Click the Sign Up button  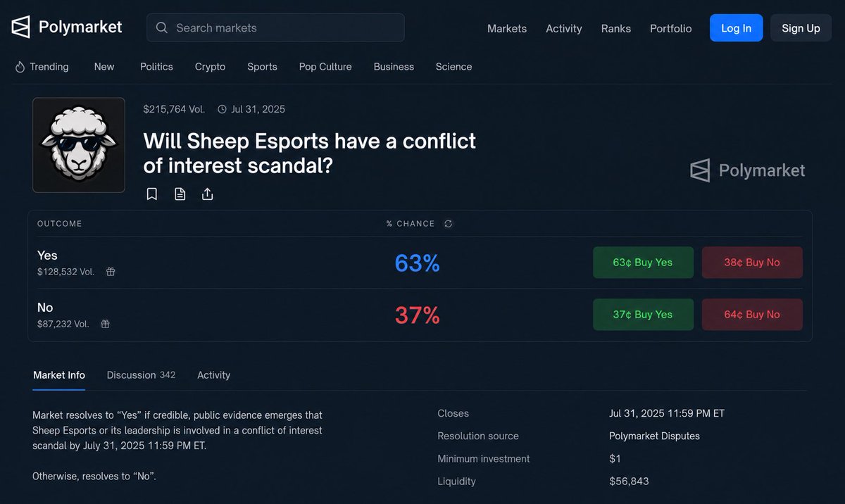point(801,28)
